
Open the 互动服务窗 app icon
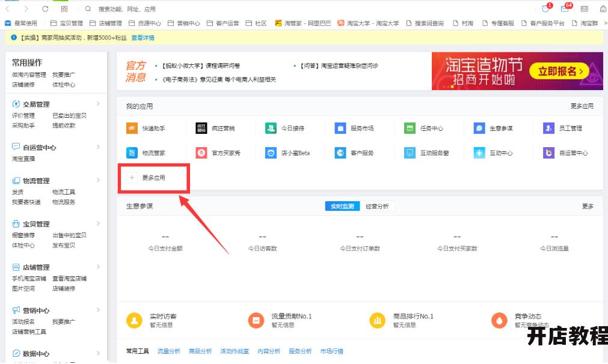(x=410, y=153)
